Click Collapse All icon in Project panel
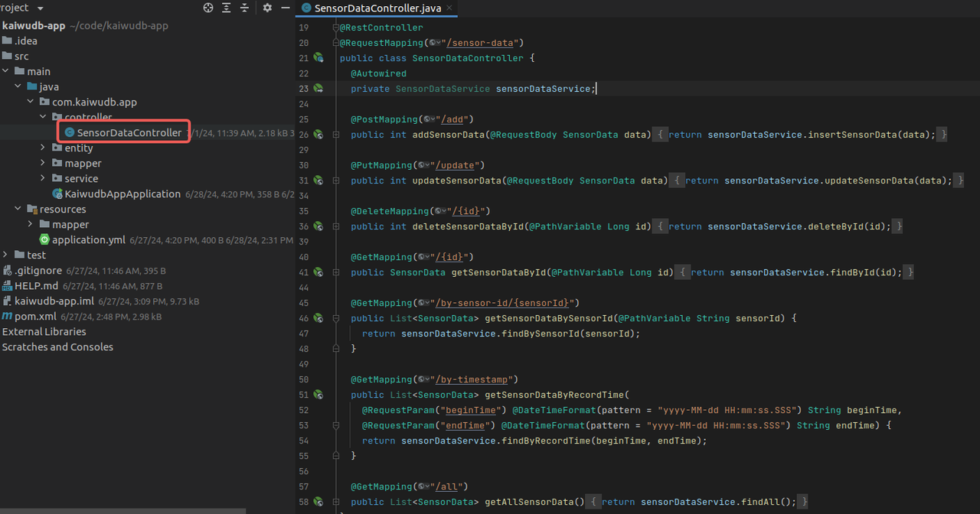 point(245,8)
